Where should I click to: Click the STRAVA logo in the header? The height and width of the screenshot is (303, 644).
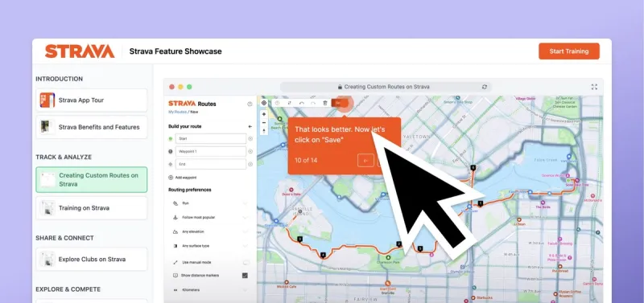[80, 51]
